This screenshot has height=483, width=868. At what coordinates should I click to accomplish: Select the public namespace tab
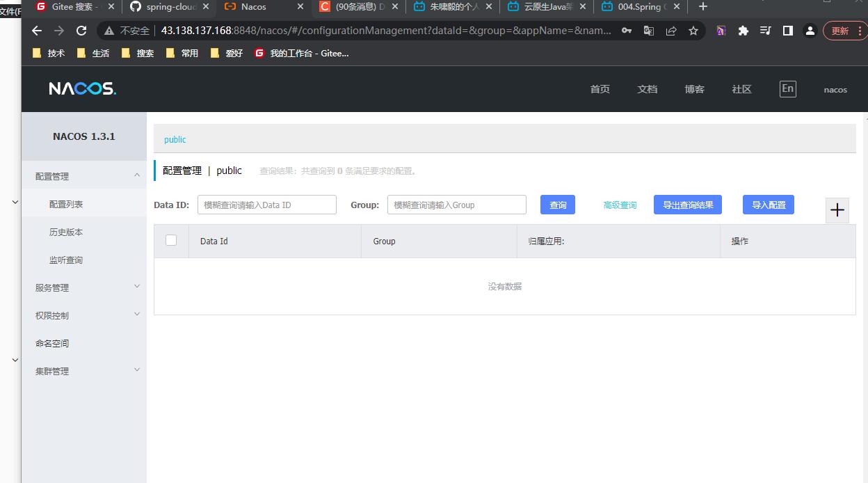[x=175, y=139]
